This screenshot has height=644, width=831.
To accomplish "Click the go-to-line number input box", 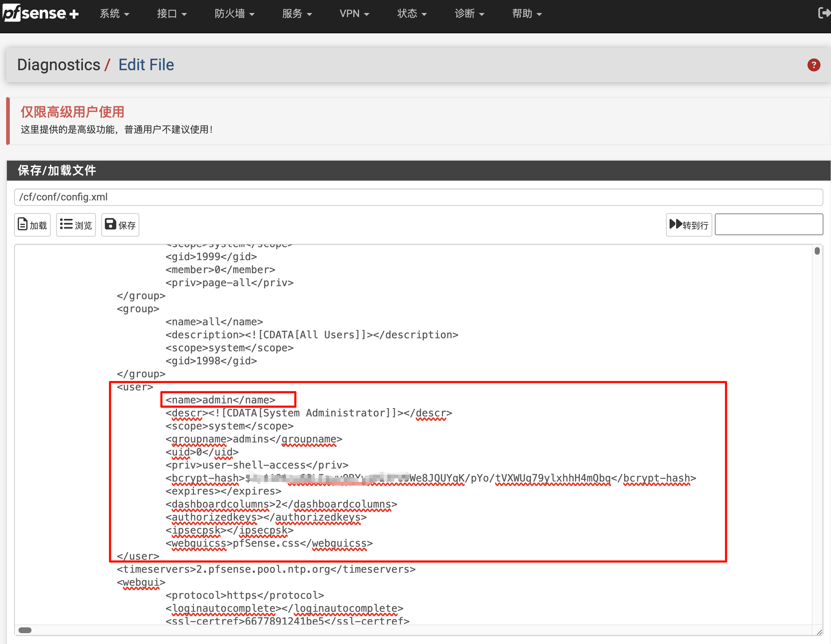I will point(768,225).
